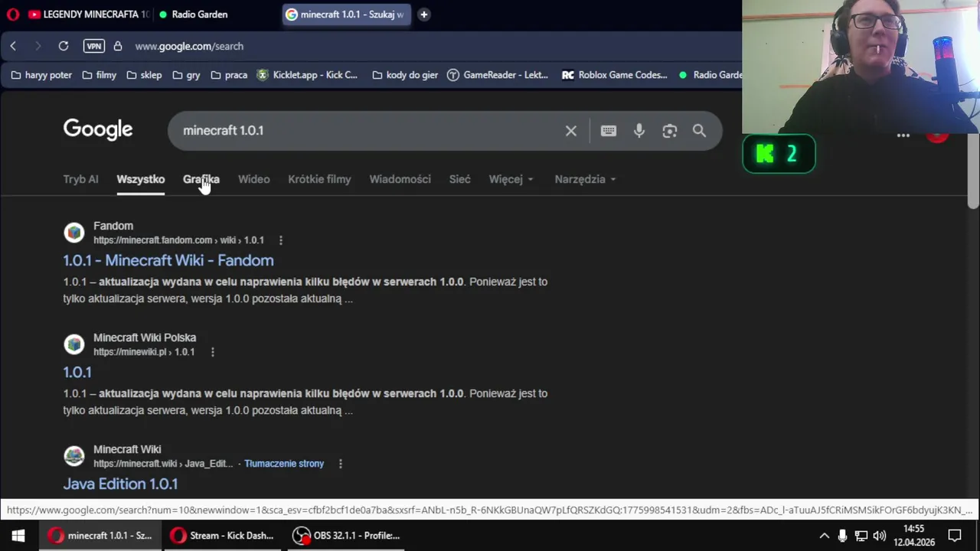Open the on-screen keyboard icon in search box

tap(609, 131)
